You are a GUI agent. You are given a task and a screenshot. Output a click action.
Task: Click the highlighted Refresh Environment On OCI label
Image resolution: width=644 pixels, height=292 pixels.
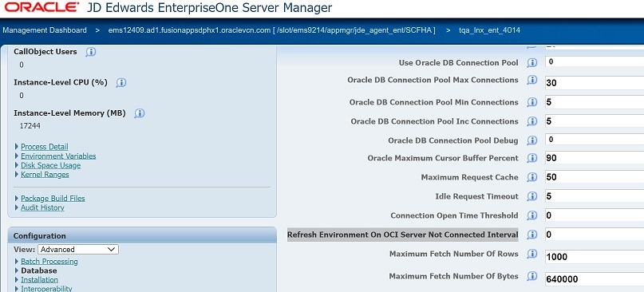point(402,235)
